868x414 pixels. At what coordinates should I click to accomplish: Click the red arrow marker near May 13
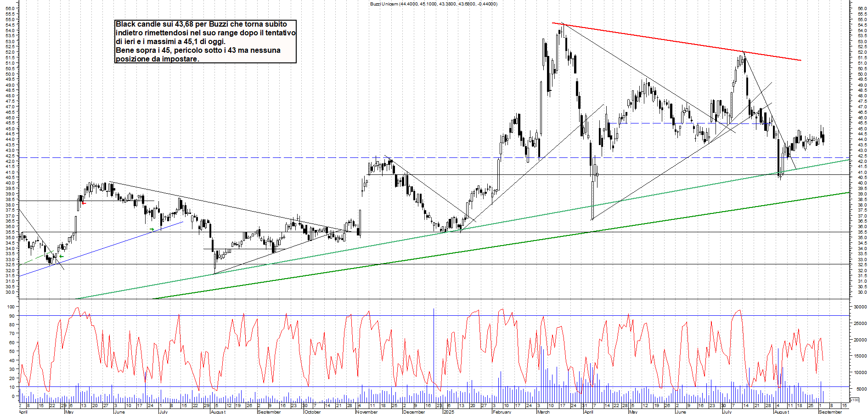coord(84,203)
